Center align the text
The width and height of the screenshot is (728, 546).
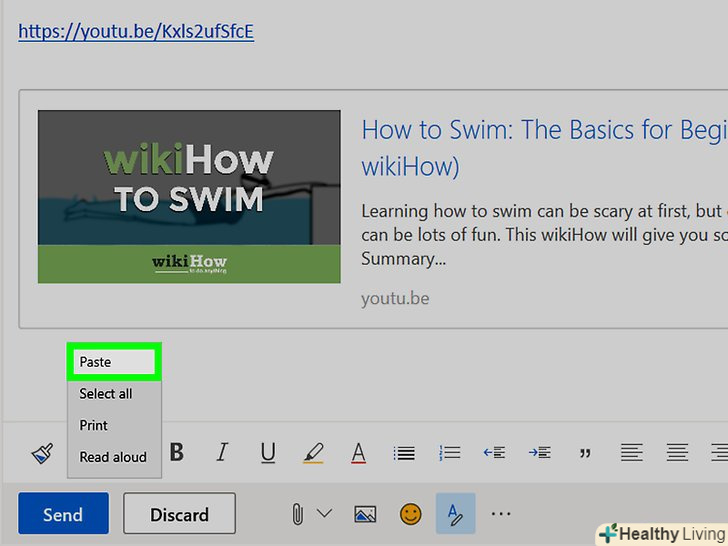(677, 453)
